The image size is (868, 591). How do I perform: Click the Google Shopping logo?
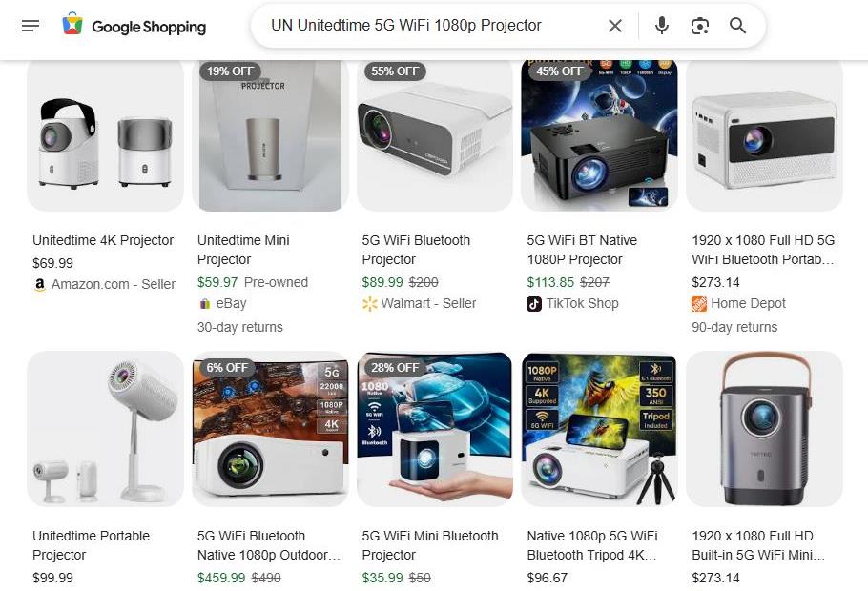[134, 26]
